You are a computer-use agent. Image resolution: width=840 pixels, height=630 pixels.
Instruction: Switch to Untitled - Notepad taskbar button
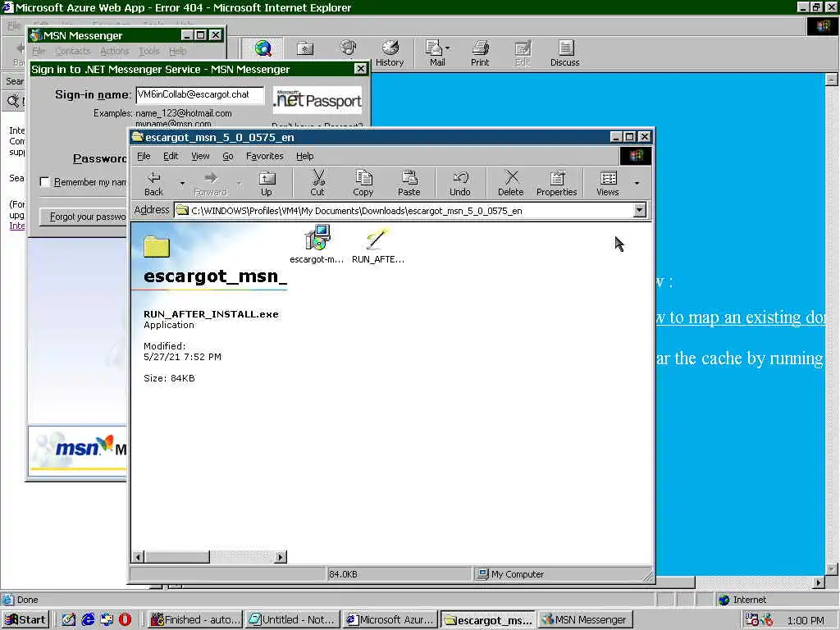click(294, 620)
